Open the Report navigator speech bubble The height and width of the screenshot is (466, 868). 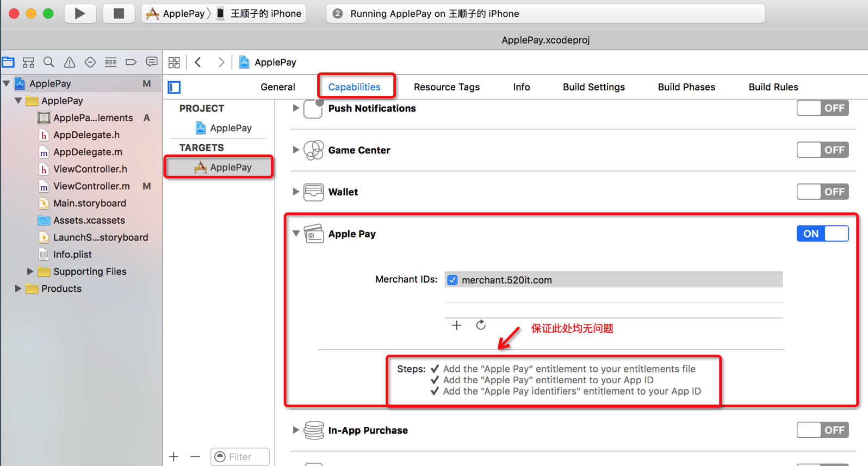(x=152, y=62)
